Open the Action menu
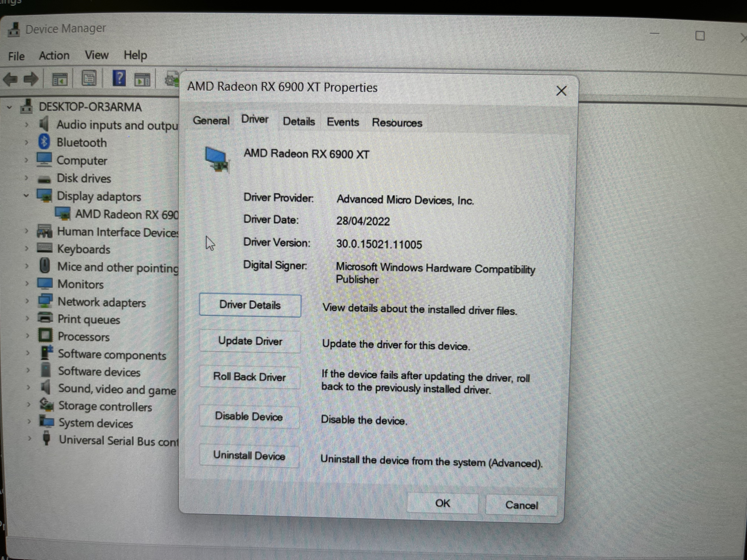The image size is (747, 560). pos(54,56)
